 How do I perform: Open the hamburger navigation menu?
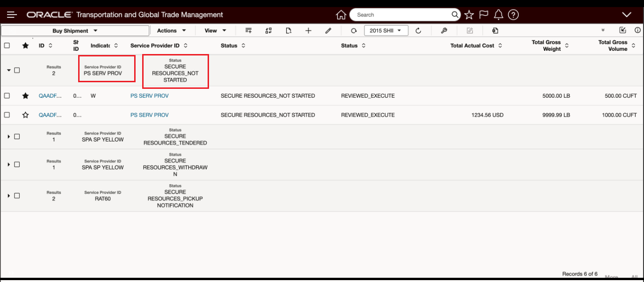(x=12, y=15)
